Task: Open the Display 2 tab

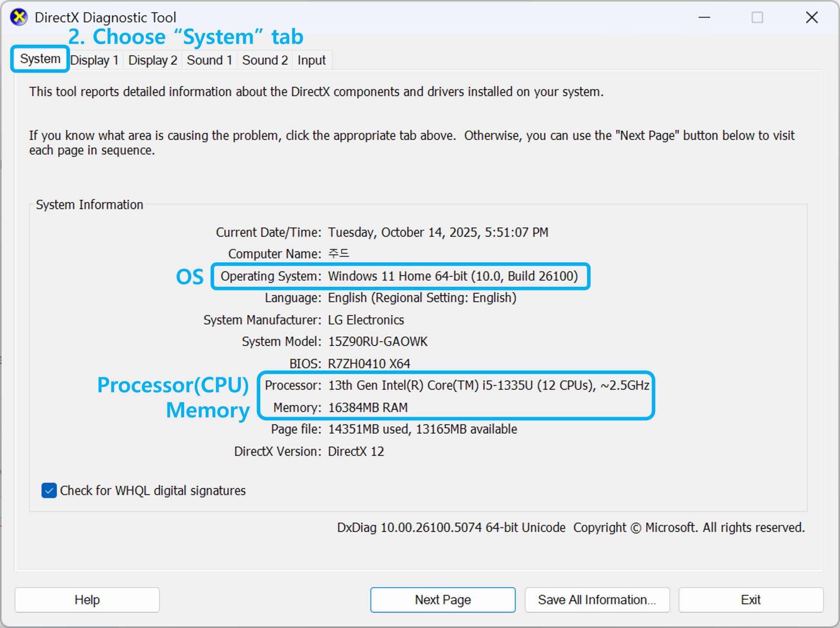Action: pos(152,60)
